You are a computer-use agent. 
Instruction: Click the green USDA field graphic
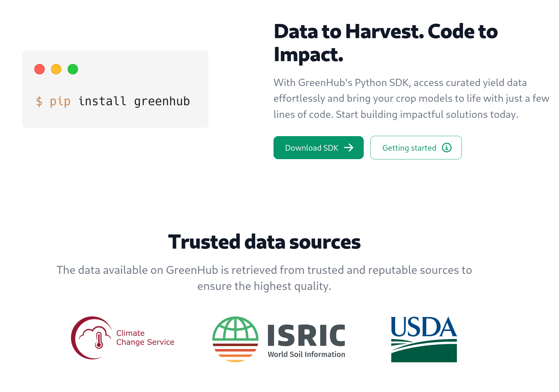[424, 351]
